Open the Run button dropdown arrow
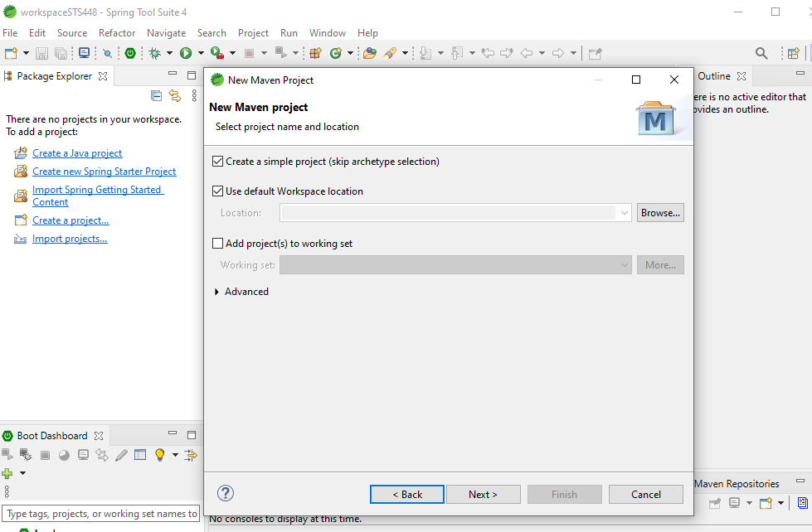812x532 pixels. pyautogui.click(x=201, y=52)
